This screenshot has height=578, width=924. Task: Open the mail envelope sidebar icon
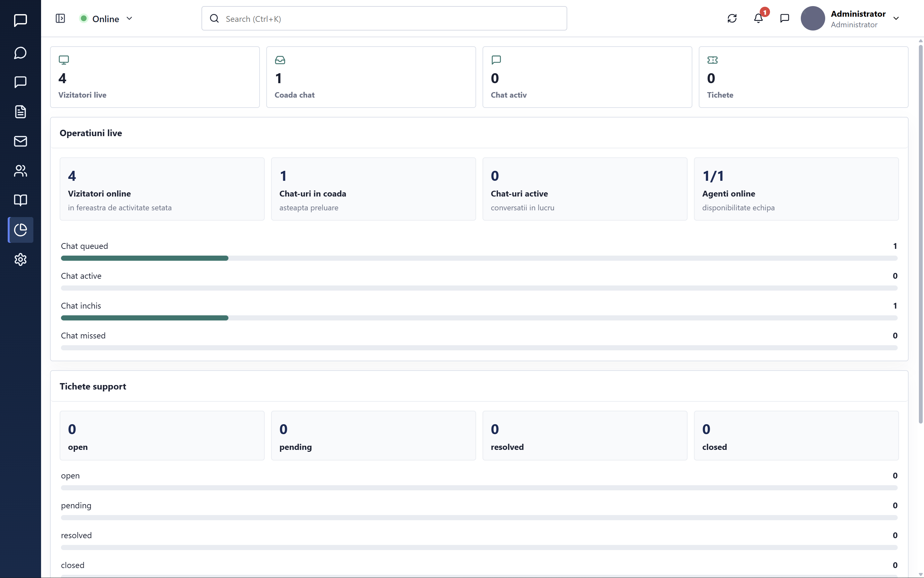pyautogui.click(x=20, y=141)
